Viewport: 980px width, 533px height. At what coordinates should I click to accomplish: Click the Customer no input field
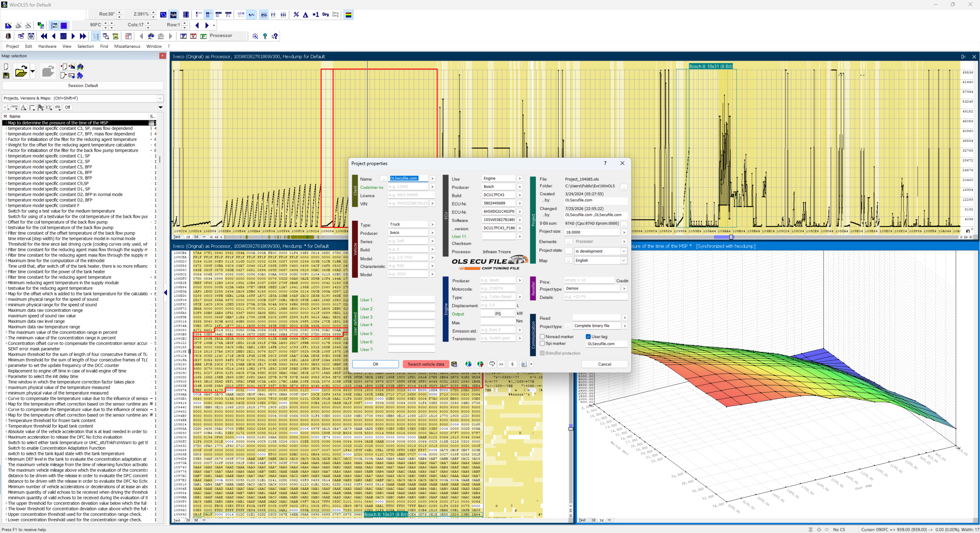408,187
